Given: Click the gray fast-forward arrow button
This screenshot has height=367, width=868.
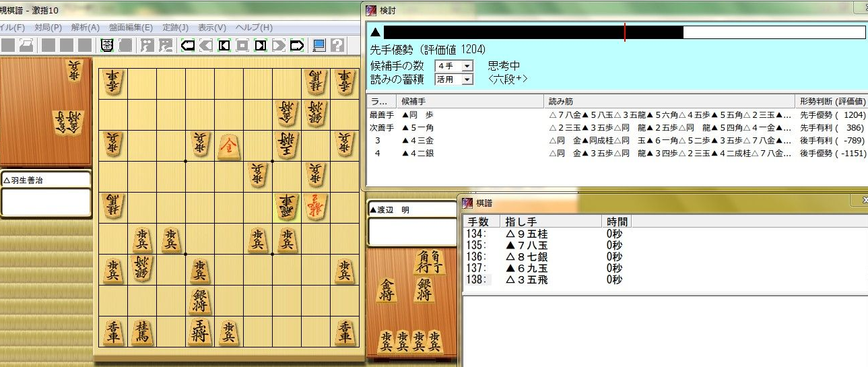Looking at the screenshot, I should (279, 45).
